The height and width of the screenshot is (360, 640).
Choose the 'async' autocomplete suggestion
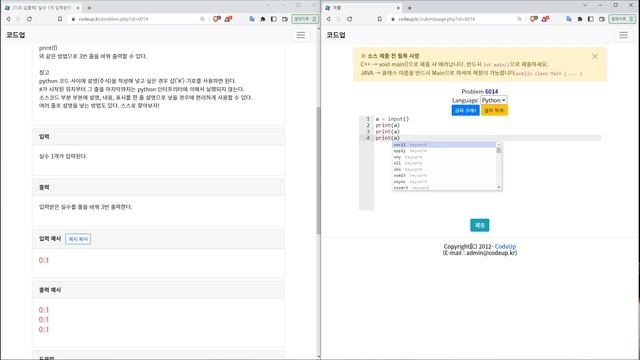444,182
